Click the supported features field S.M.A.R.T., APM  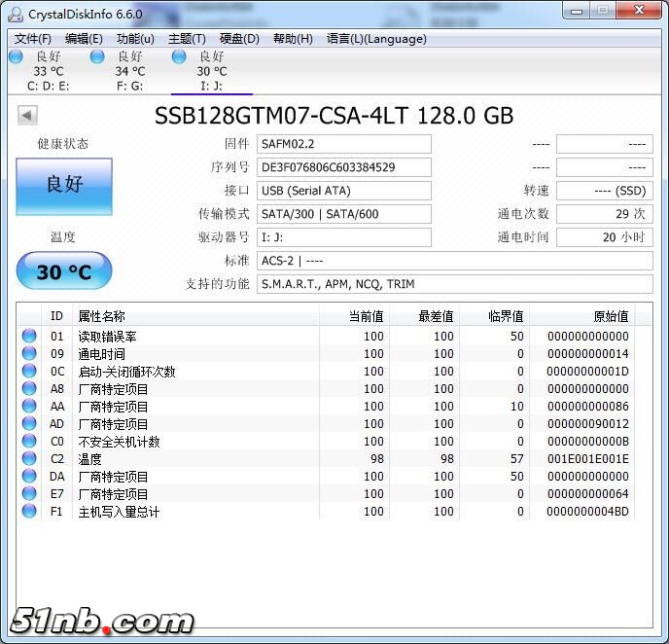455,284
